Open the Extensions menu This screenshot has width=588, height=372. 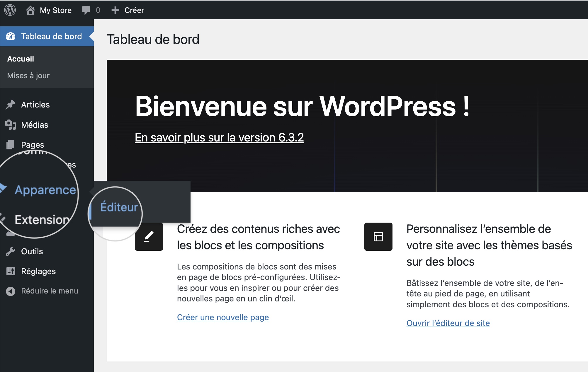43,220
